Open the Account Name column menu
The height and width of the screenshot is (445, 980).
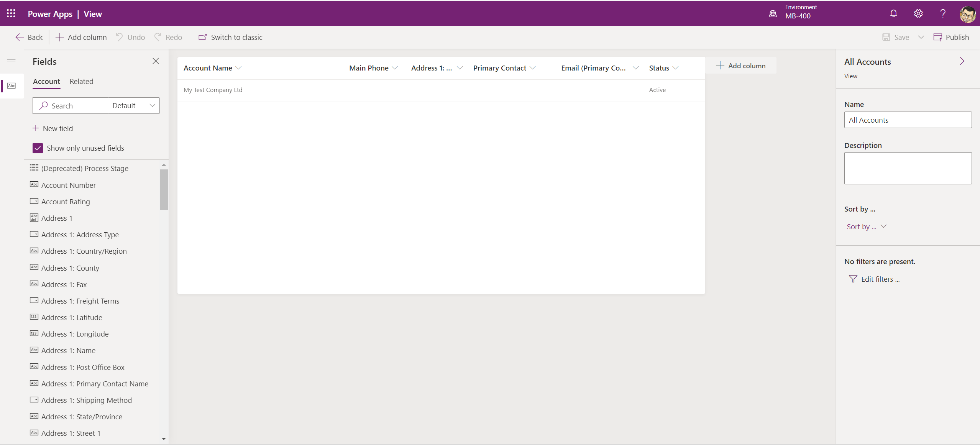point(238,68)
